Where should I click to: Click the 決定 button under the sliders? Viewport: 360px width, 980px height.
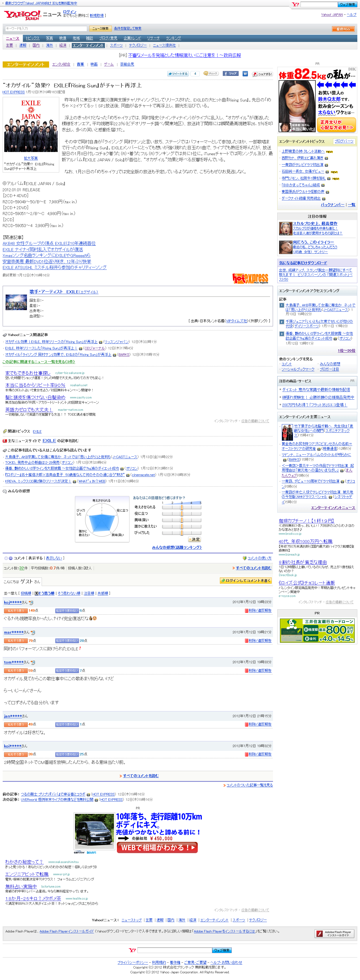click(194, 540)
